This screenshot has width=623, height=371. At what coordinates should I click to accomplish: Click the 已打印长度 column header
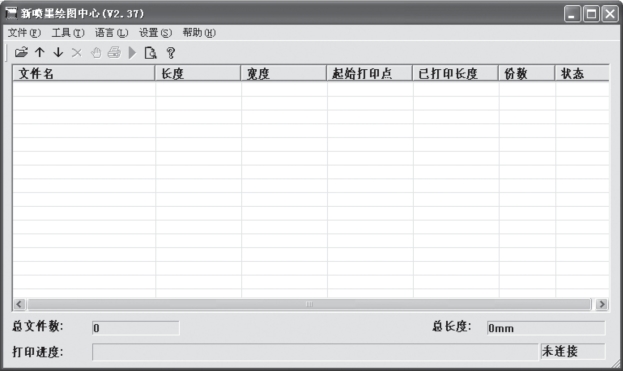pyautogui.click(x=455, y=73)
